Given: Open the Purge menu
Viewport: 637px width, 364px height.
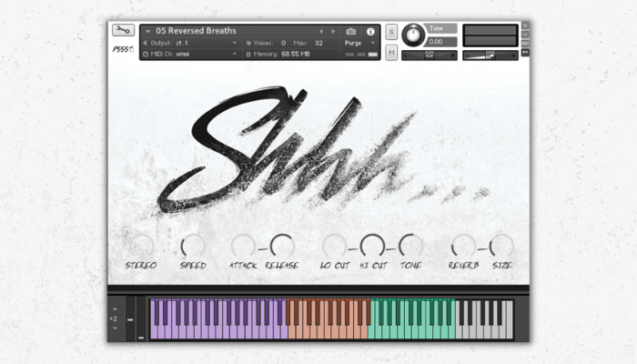Looking at the screenshot, I should (x=359, y=43).
